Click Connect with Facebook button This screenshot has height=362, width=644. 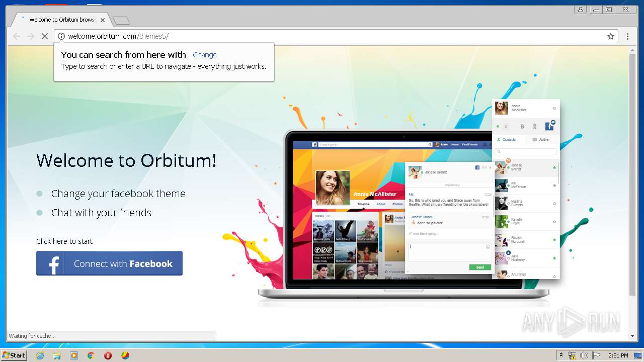pyautogui.click(x=109, y=263)
